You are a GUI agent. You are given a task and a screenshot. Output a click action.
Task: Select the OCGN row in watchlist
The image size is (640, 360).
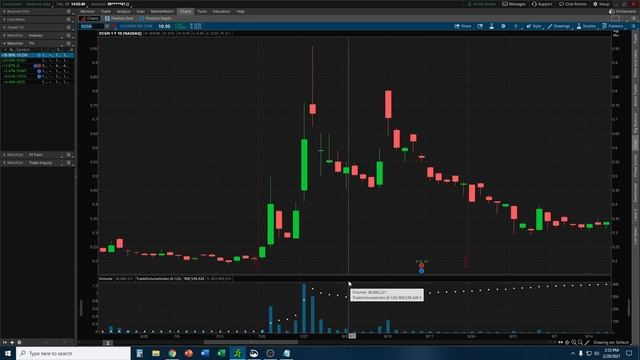coord(37,55)
